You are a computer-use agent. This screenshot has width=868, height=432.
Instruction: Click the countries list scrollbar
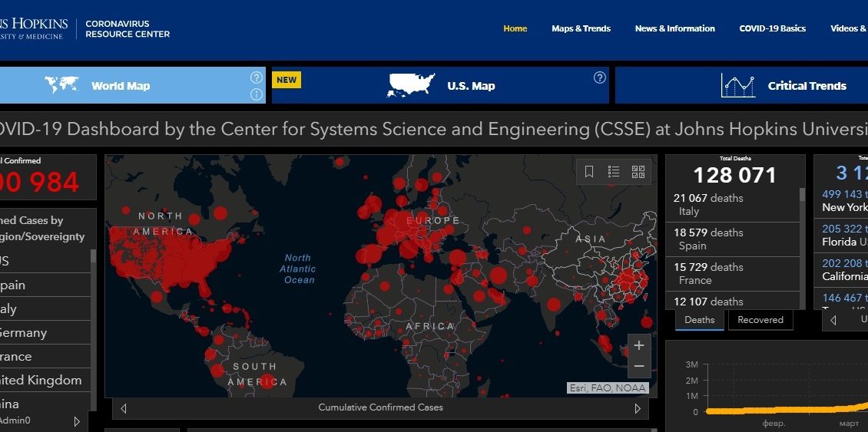point(93,256)
